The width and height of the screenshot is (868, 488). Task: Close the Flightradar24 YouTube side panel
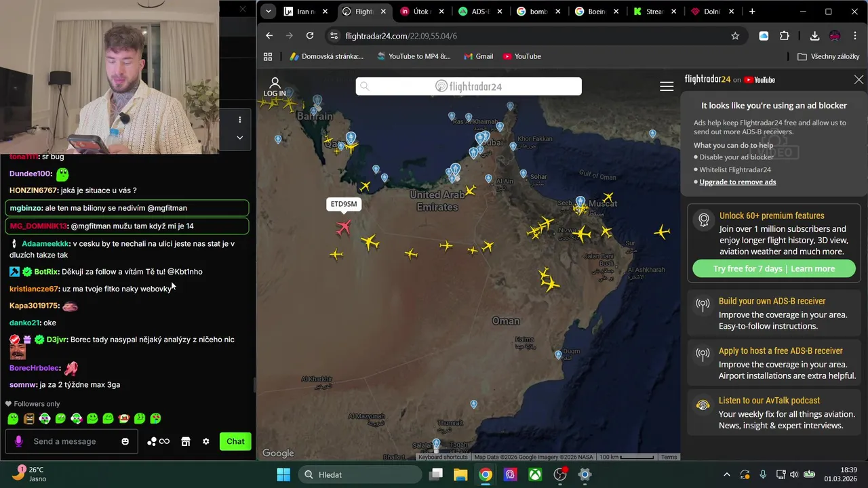click(x=859, y=79)
